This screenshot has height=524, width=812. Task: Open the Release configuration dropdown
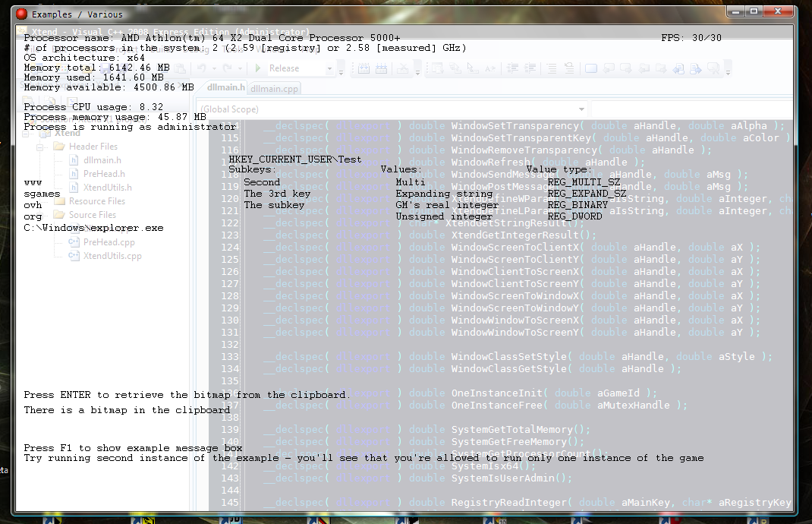331,68
